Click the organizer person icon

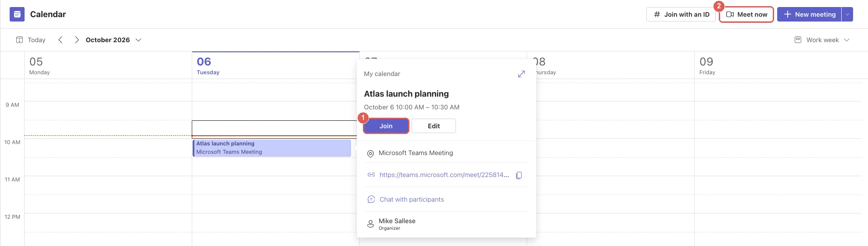(370, 224)
